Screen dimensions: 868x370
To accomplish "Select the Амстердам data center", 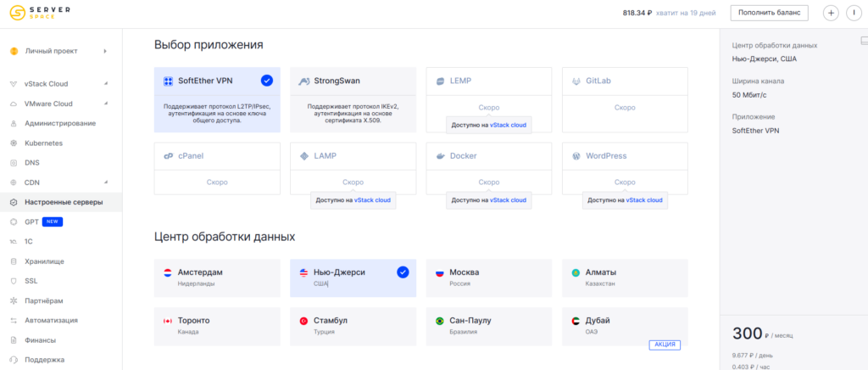I will 217,278.
